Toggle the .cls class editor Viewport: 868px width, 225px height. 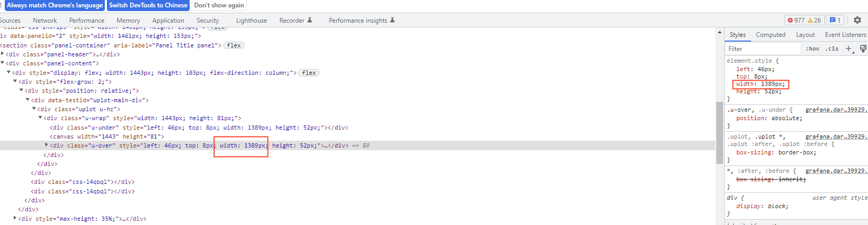[832, 48]
